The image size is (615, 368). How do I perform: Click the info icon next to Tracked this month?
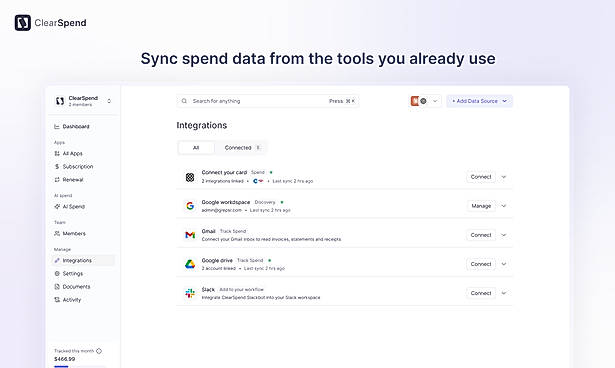pos(99,351)
